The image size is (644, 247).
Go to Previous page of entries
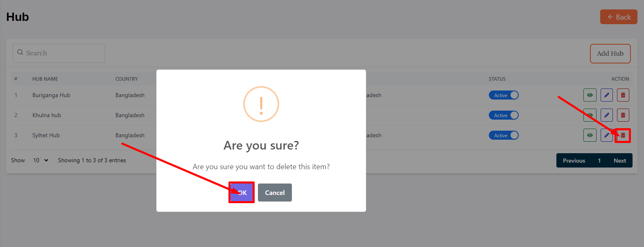[x=574, y=161]
